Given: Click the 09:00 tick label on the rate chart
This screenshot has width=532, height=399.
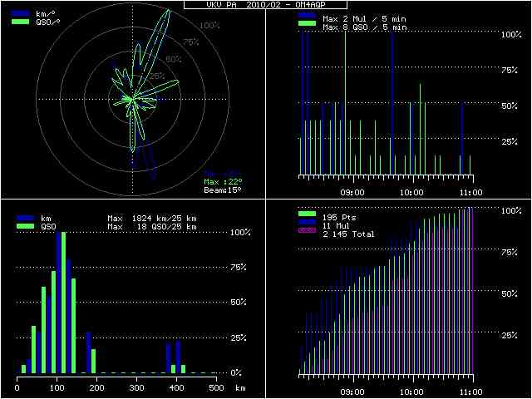Looking at the screenshot, I should (x=352, y=192).
